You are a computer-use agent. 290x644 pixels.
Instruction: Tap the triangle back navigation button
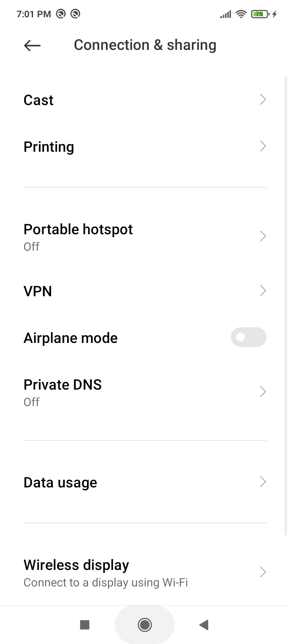click(204, 625)
